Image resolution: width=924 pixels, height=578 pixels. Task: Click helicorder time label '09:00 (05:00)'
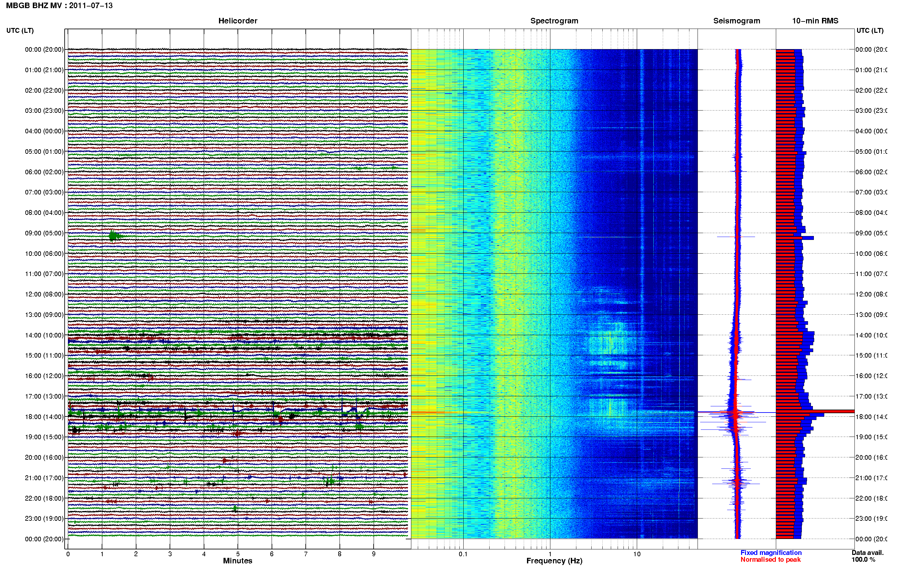[44, 233]
